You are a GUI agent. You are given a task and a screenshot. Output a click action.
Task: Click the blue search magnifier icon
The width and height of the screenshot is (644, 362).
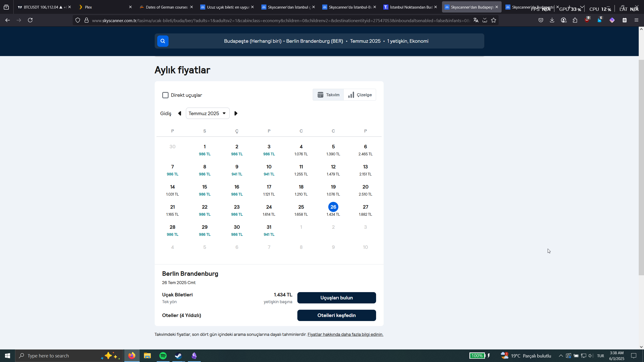(163, 41)
